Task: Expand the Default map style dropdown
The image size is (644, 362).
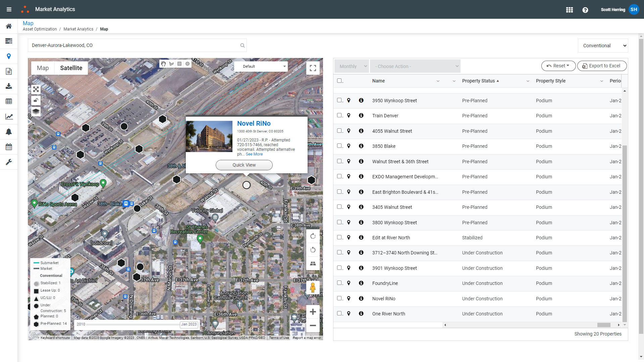Action: click(x=261, y=66)
